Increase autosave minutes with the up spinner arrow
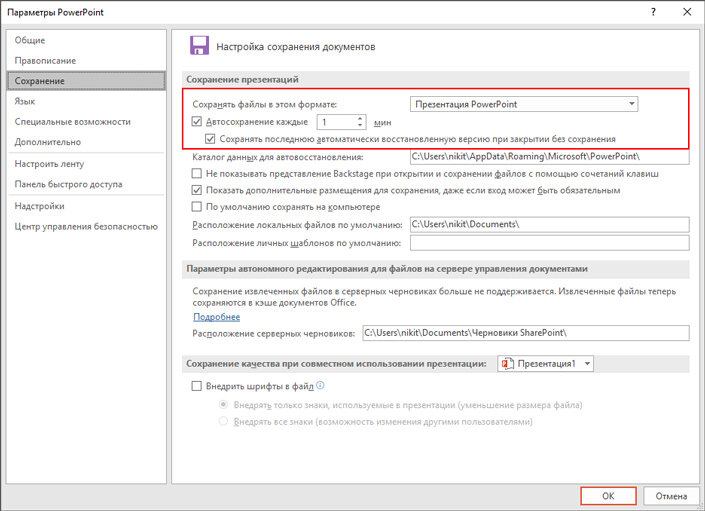Viewport: 705px width, 511px height. pos(360,118)
